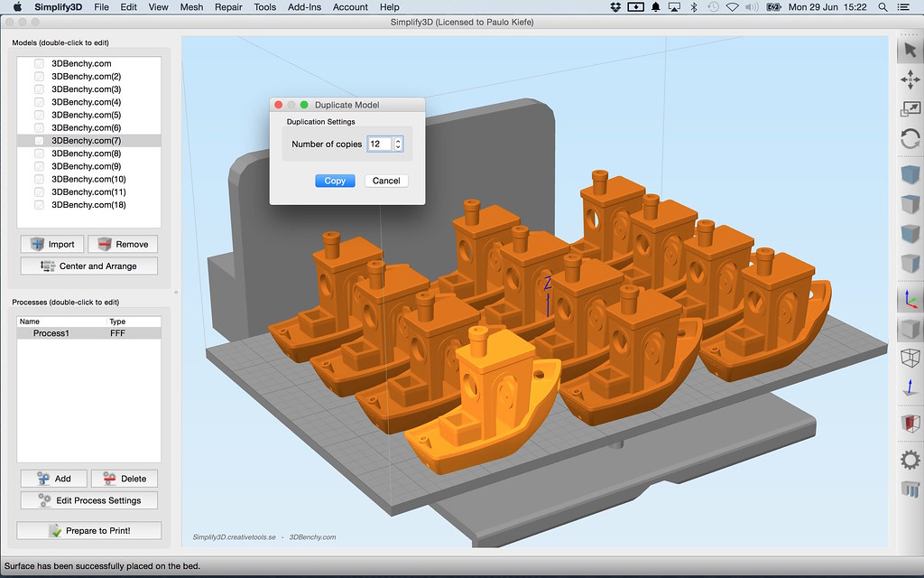Open Bluetooth status menu
This screenshot has width=924, height=578.
pos(694,7)
